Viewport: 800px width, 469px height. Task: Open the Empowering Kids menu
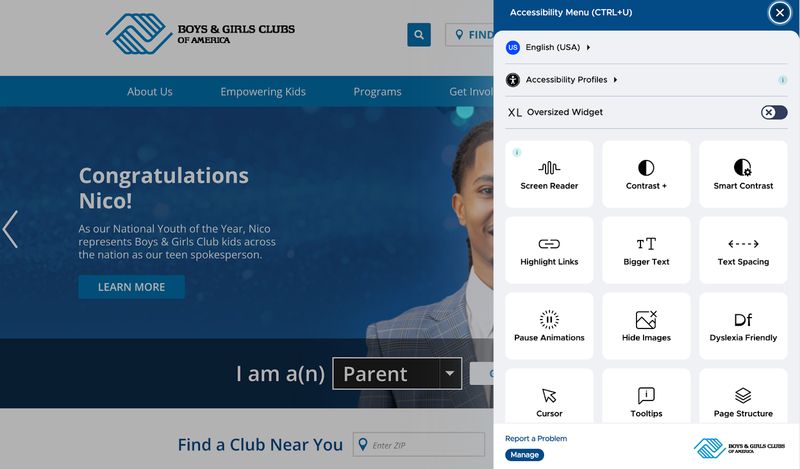click(x=263, y=92)
